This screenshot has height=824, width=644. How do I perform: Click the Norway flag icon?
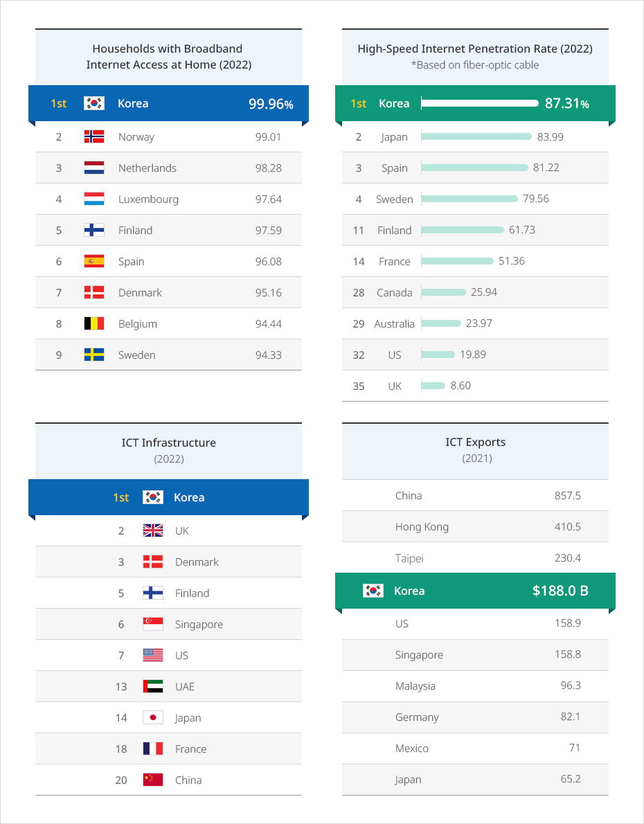point(94,136)
